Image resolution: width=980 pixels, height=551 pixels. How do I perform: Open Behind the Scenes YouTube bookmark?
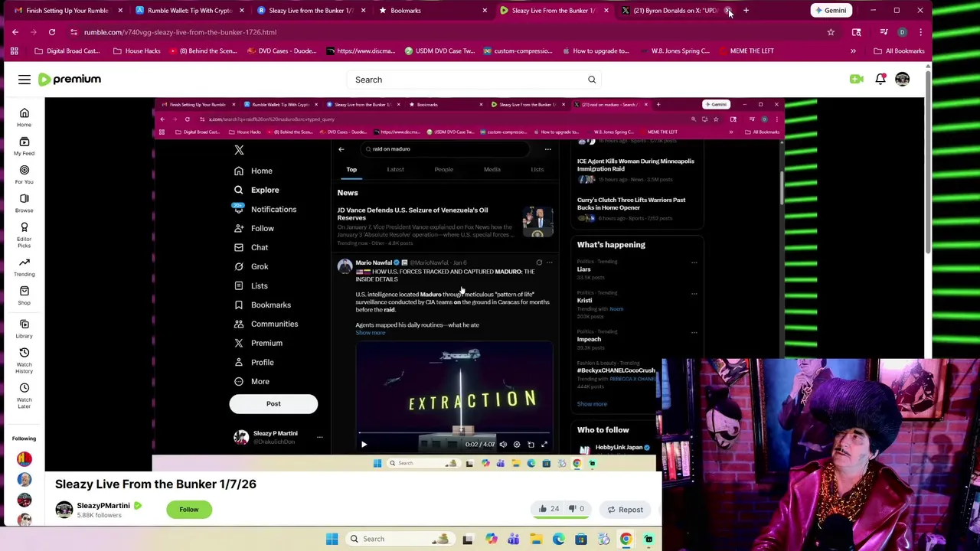click(203, 51)
